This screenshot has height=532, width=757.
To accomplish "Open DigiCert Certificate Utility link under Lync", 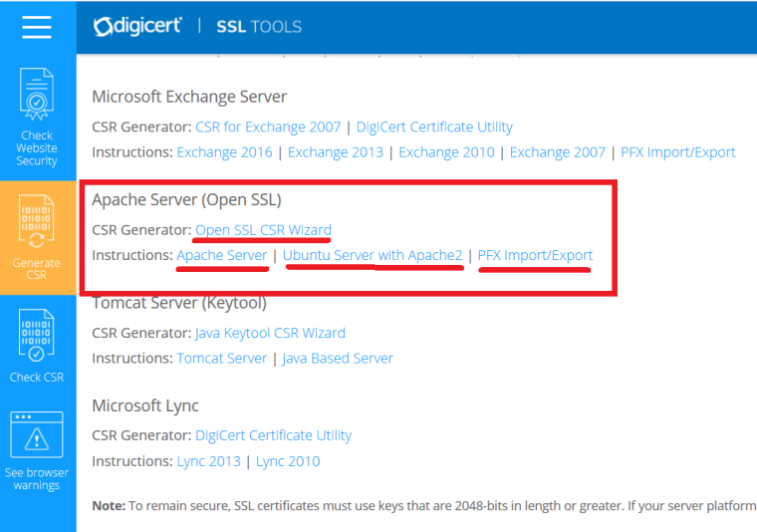I will (273, 435).
